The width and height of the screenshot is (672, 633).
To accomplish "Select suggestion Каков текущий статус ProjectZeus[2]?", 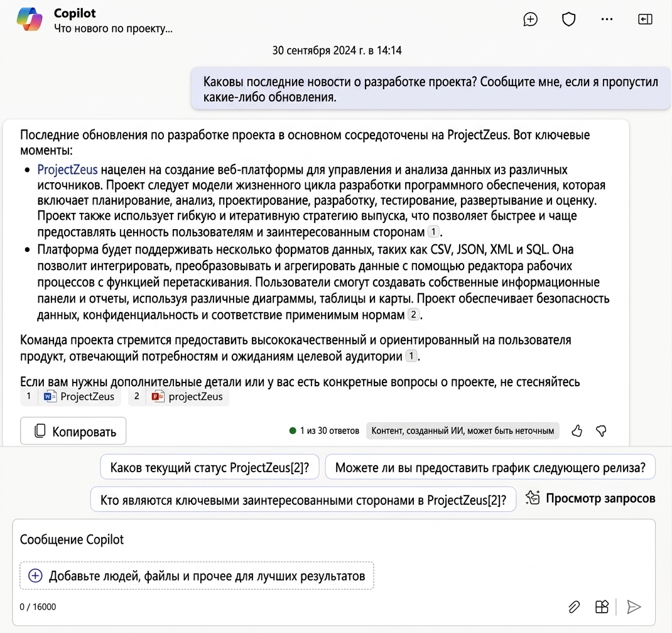I will (x=210, y=467).
